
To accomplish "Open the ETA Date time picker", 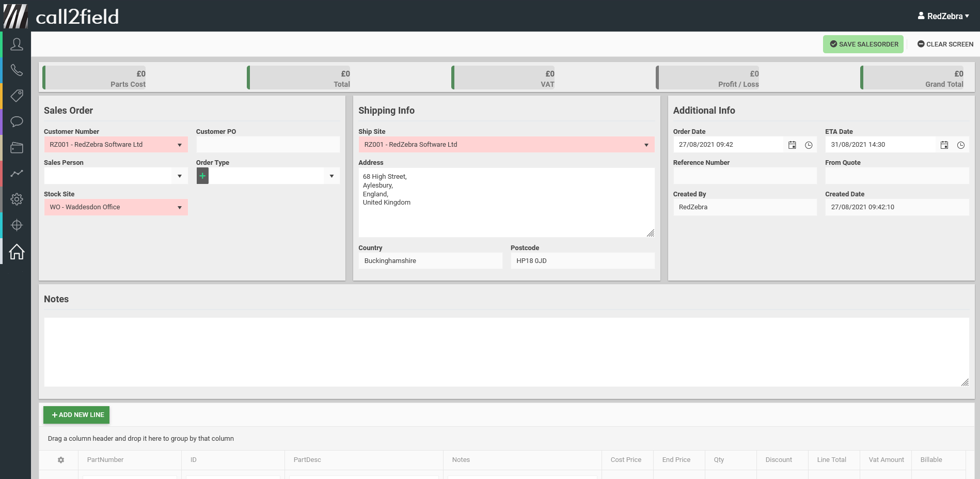I will pyautogui.click(x=961, y=145).
